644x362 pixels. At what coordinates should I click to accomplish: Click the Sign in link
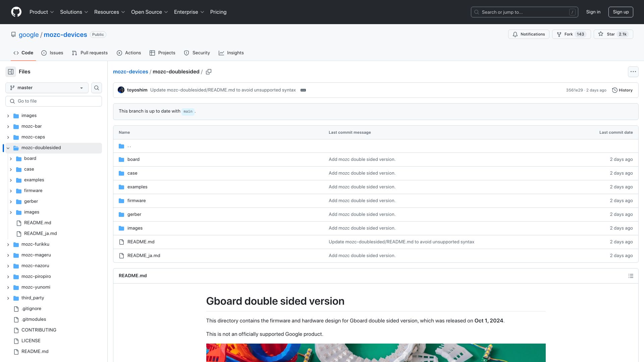(593, 12)
